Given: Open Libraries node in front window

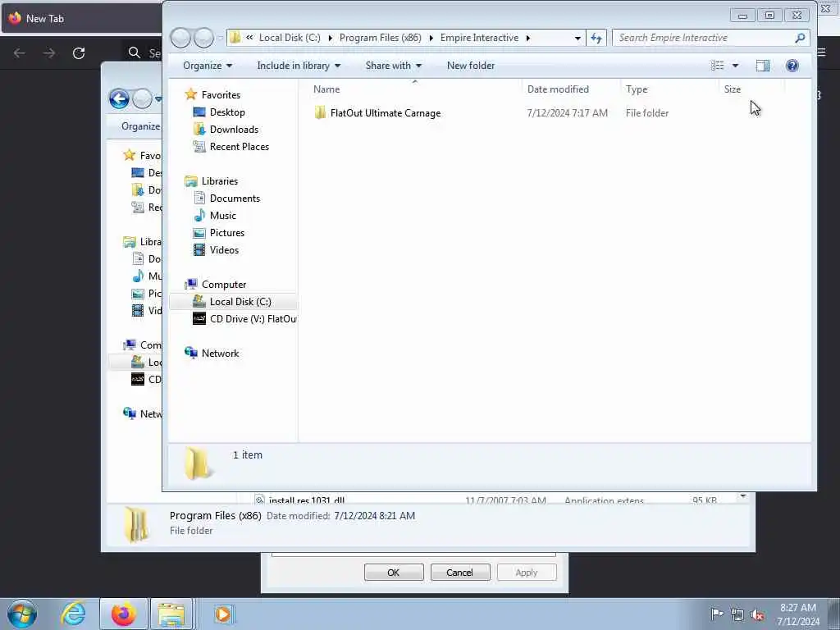Looking at the screenshot, I should pyautogui.click(x=219, y=181).
